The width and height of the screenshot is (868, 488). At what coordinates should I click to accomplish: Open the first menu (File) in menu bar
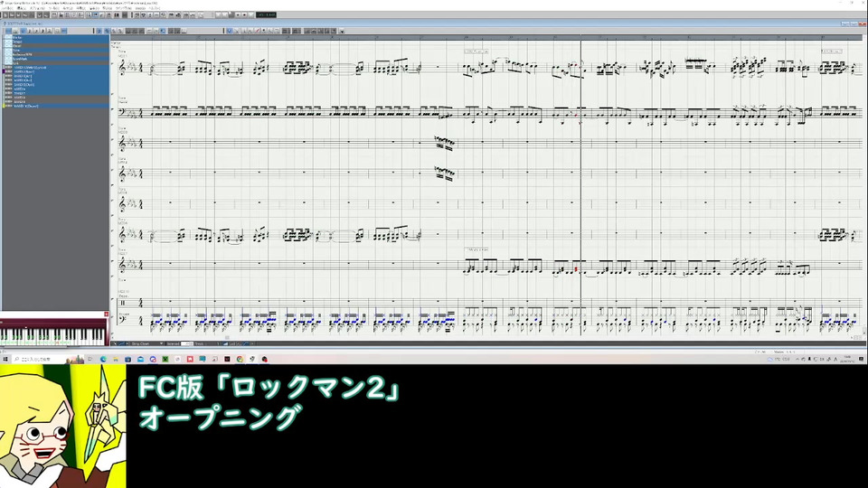coord(8,8)
